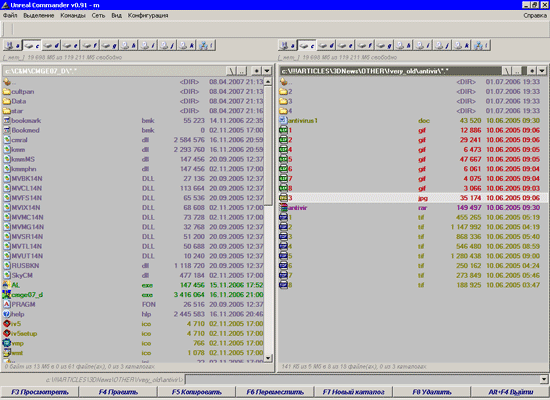This screenshot has width=550, height=400.
Task: Click the right panel path bar
Action: (x=390, y=71)
